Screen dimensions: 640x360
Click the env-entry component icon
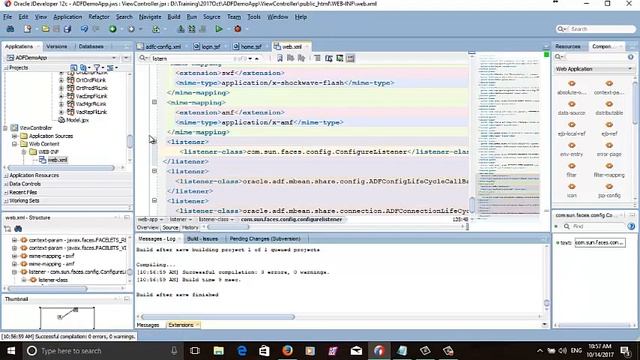[571, 145]
